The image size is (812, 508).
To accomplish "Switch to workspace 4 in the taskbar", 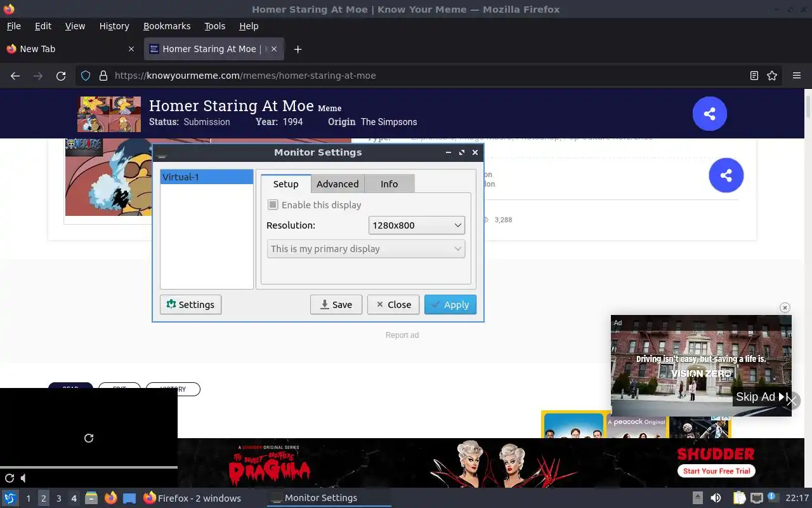I will (x=74, y=498).
